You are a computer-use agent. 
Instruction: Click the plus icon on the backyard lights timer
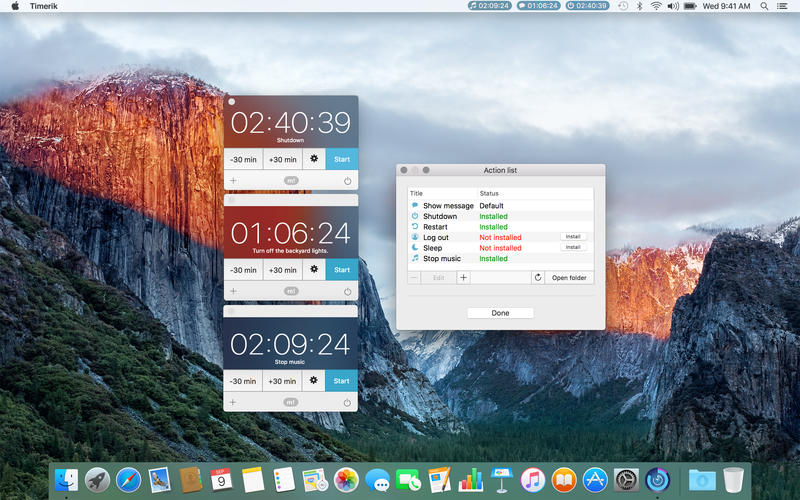[x=233, y=291]
